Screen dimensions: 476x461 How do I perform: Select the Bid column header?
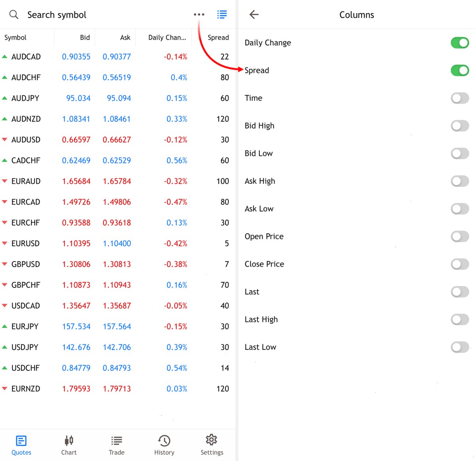(85, 37)
